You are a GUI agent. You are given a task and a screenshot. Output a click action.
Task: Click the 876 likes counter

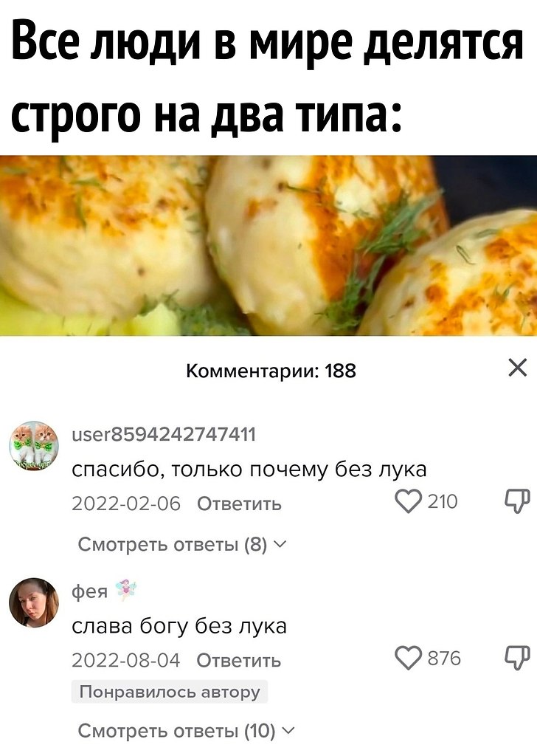click(x=444, y=659)
